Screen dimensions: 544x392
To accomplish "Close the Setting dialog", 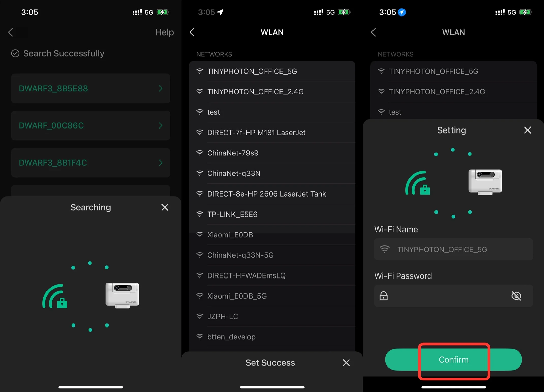I will 527,130.
